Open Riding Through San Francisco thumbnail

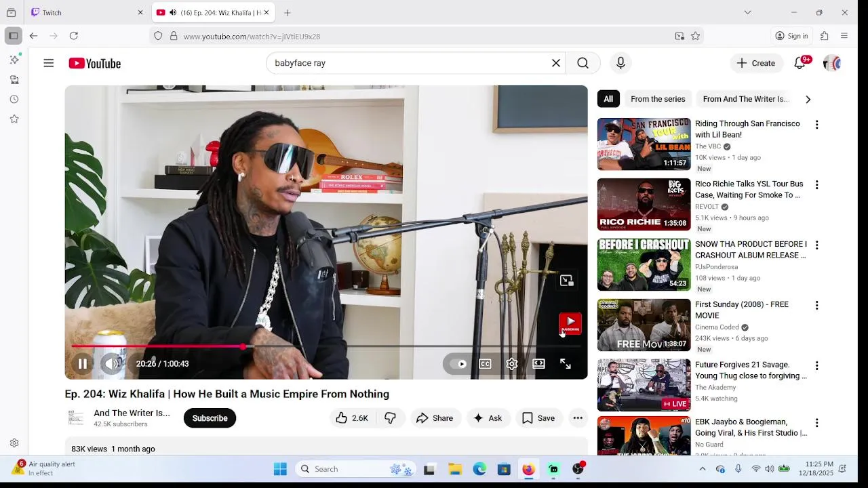pyautogui.click(x=644, y=144)
